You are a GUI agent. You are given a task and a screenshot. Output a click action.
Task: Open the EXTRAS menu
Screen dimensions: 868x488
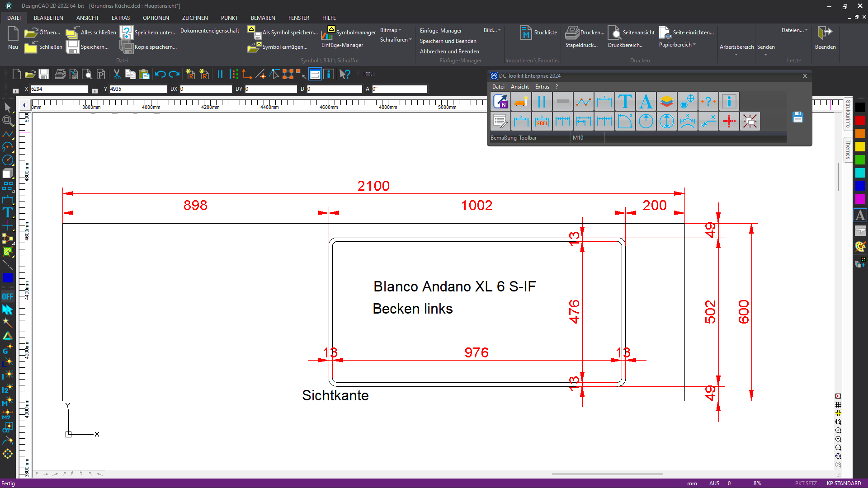(121, 18)
